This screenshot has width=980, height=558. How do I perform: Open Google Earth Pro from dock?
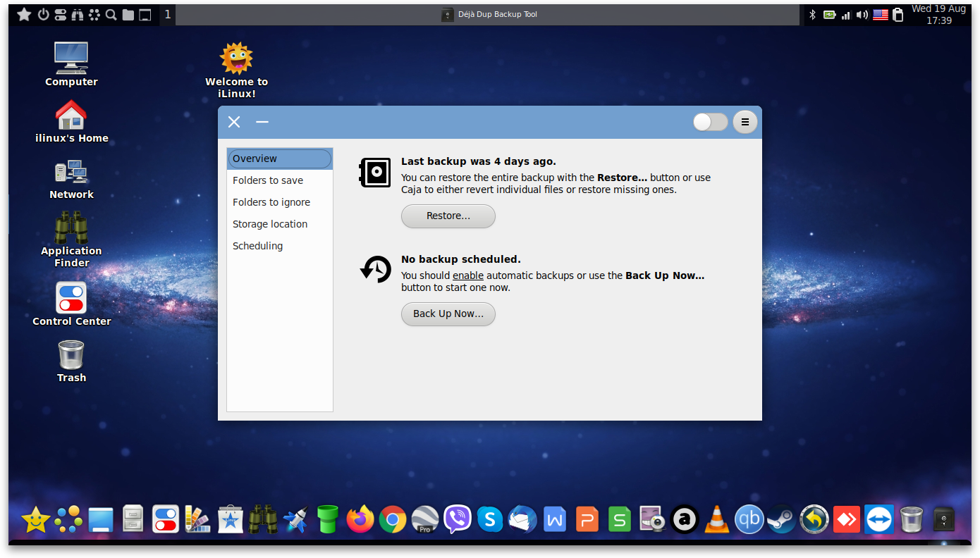(425, 520)
